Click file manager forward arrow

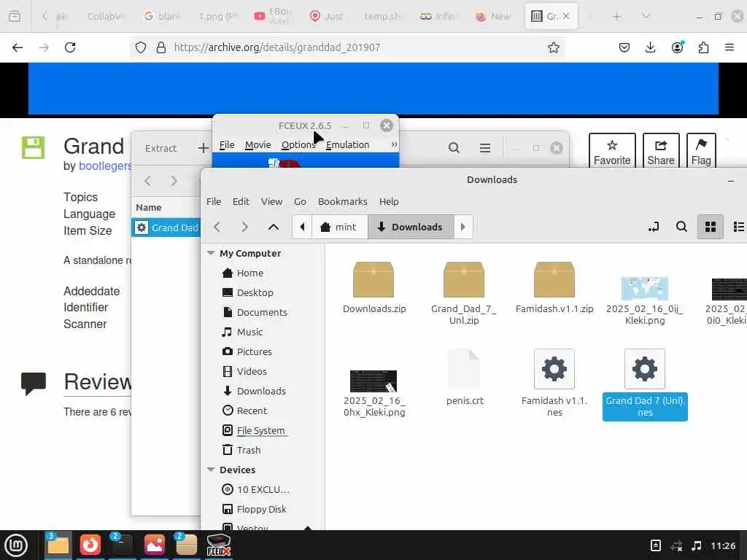245,227
